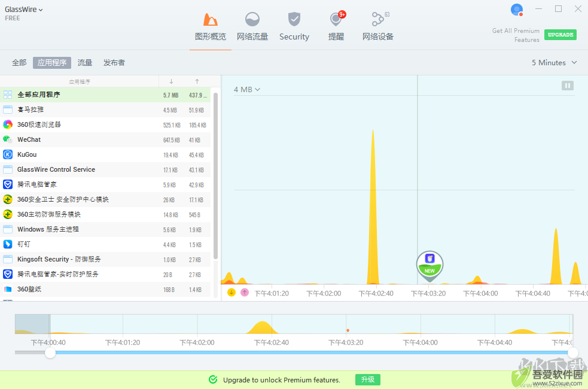Image resolution: width=588 pixels, height=389 pixels.
Task: Click the left timeline range handle
Action: point(50,352)
